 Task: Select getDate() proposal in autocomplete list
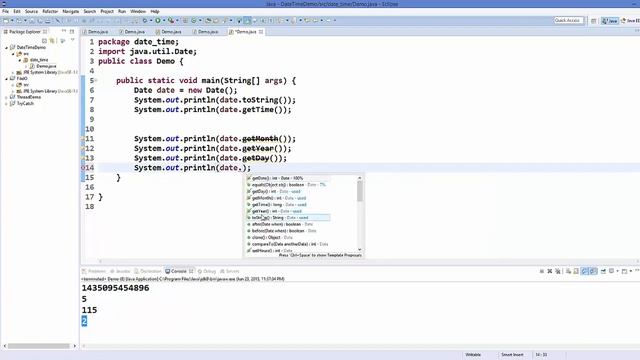click(x=289, y=178)
